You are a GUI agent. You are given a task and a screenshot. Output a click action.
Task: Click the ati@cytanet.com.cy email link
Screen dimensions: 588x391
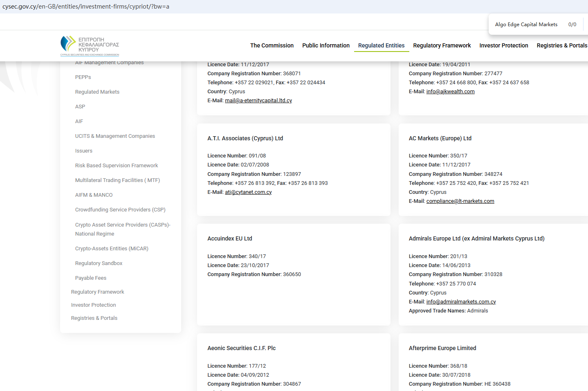pos(248,192)
